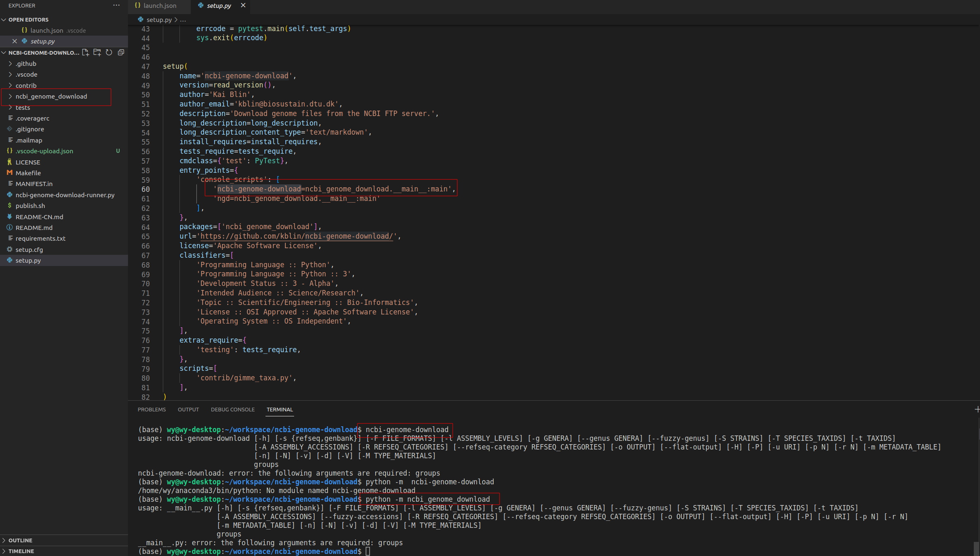Expand the ncbi_genome_download folder

click(10, 96)
